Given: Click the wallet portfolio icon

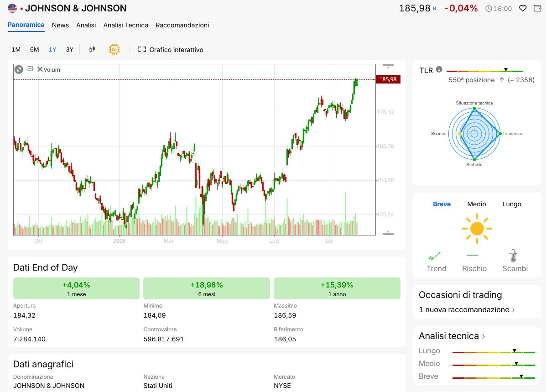Looking at the screenshot, I should pos(537,8).
